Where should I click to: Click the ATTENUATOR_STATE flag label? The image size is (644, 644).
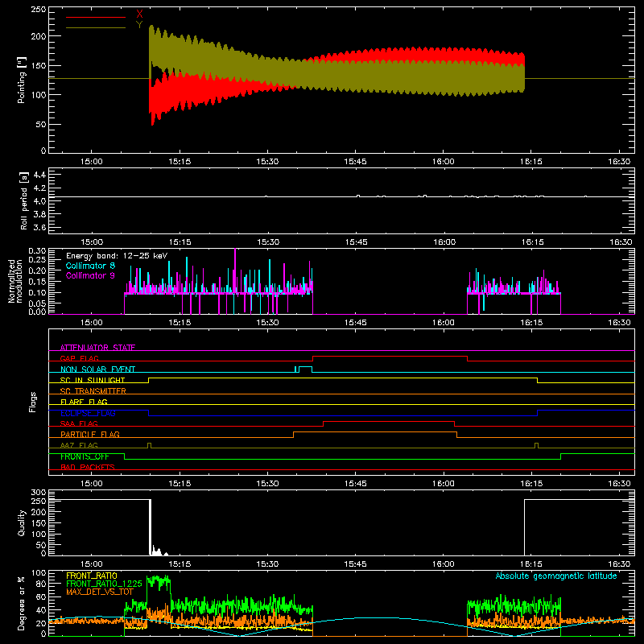tap(97, 348)
